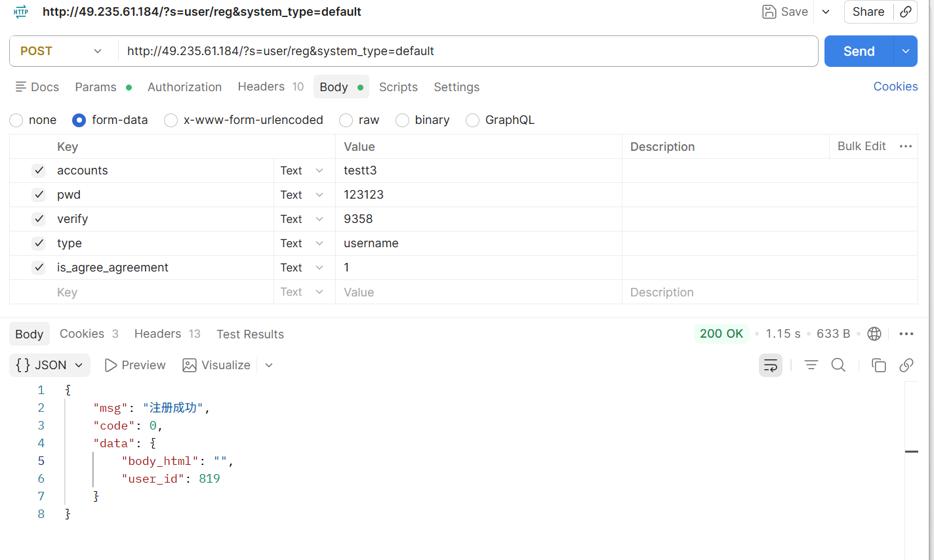934x560 pixels.
Task: Show the response Cookies tab
Action: 89,334
